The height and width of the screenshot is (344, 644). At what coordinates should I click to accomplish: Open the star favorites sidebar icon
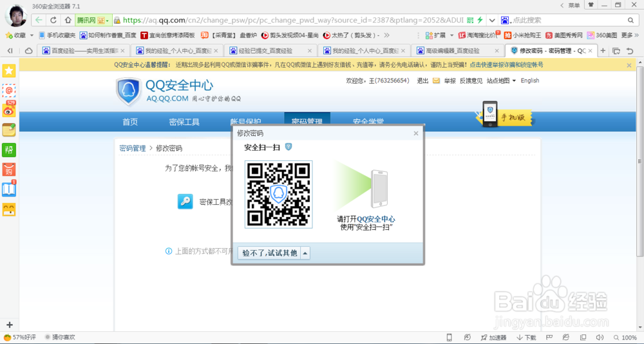[9, 70]
